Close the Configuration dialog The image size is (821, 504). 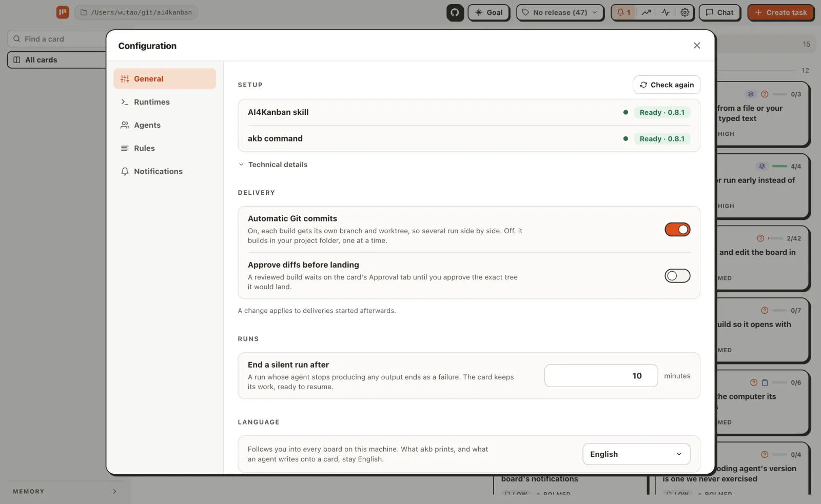[x=697, y=46]
